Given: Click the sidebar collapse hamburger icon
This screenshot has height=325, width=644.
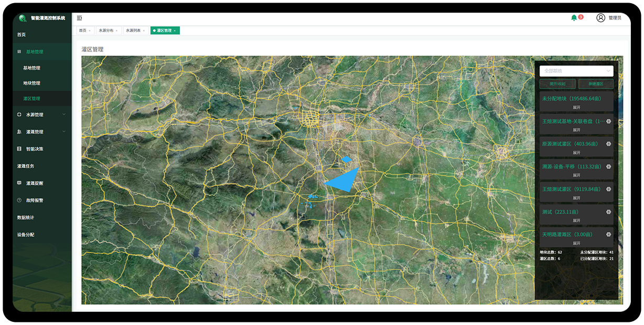Looking at the screenshot, I should 79,18.
